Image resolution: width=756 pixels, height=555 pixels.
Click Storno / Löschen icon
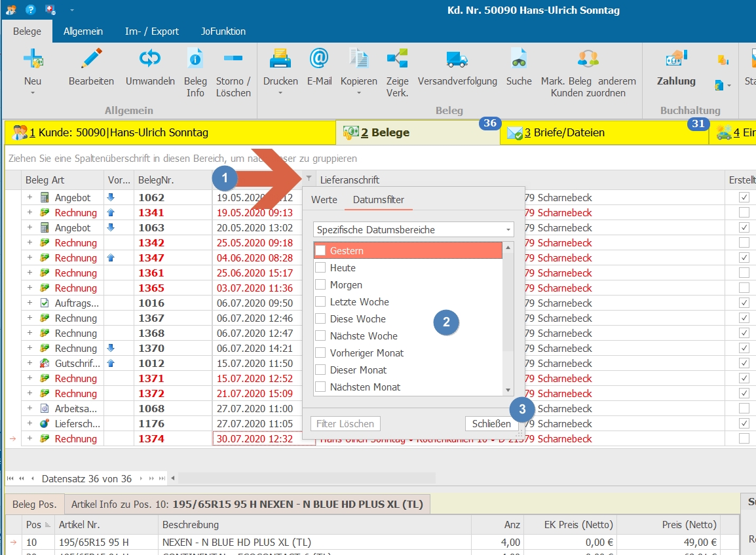tap(233, 58)
